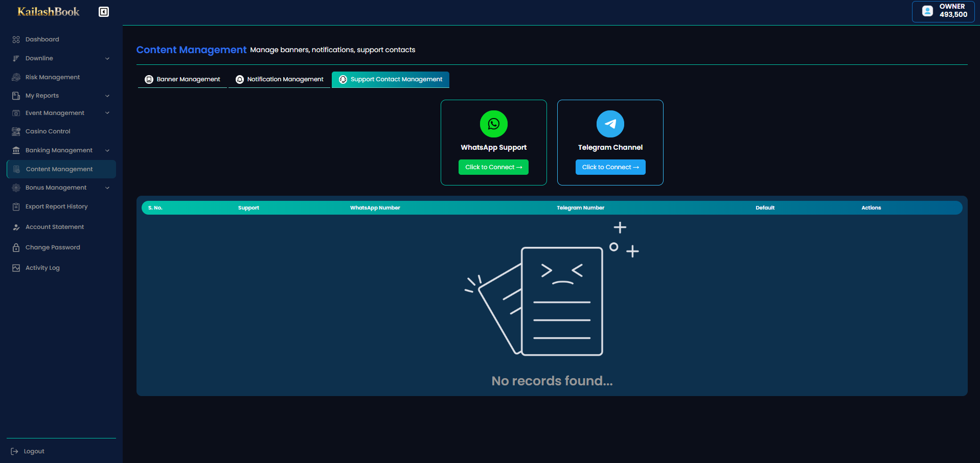The image size is (980, 463).
Task: Click the S. No. column header
Action: coord(155,208)
